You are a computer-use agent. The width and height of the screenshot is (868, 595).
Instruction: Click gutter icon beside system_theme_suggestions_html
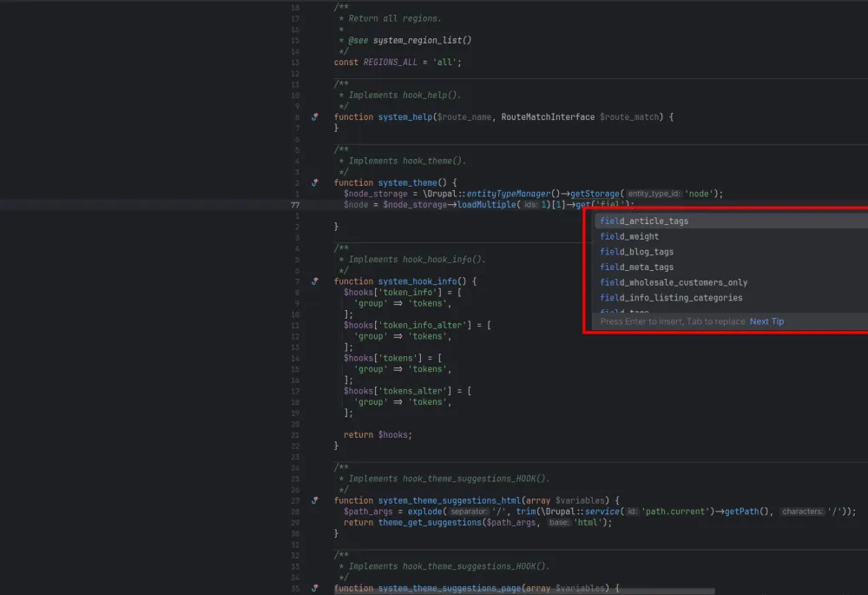[315, 500]
